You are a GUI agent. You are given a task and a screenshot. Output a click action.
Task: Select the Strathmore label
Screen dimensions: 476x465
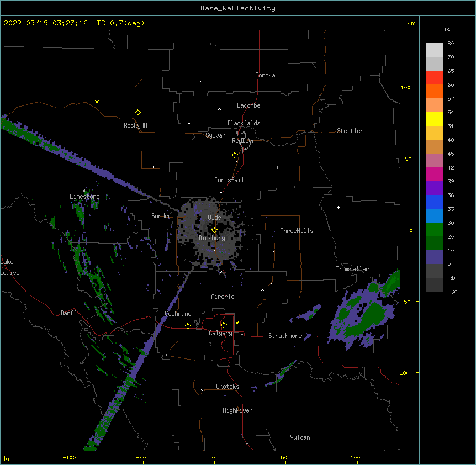point(285,336)
